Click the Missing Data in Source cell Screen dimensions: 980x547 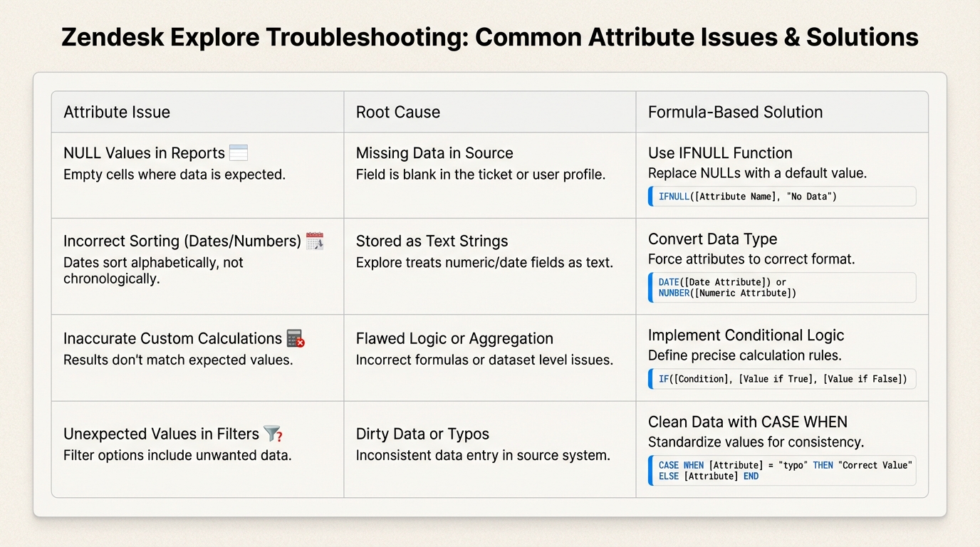click(434, 153)
